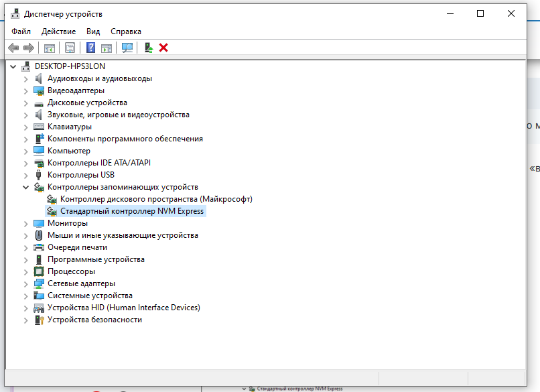Click the update device driver icon

(149, 48)
